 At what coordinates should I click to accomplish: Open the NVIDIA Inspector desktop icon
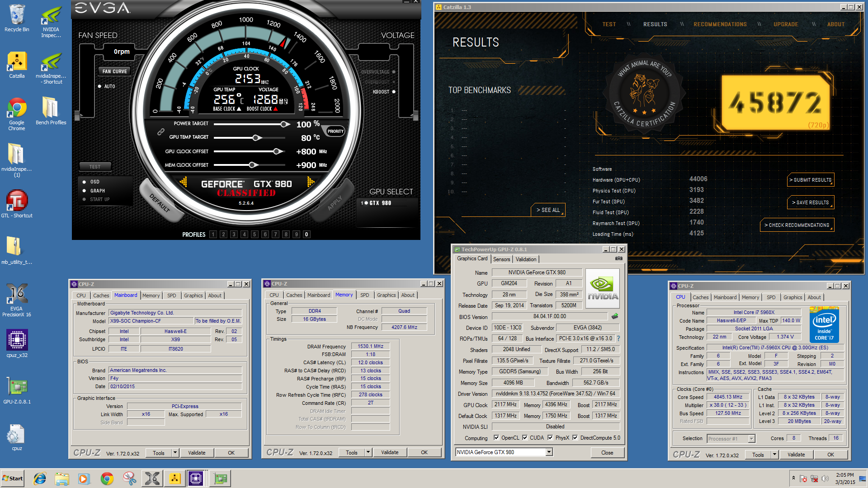tap(51, 22)
